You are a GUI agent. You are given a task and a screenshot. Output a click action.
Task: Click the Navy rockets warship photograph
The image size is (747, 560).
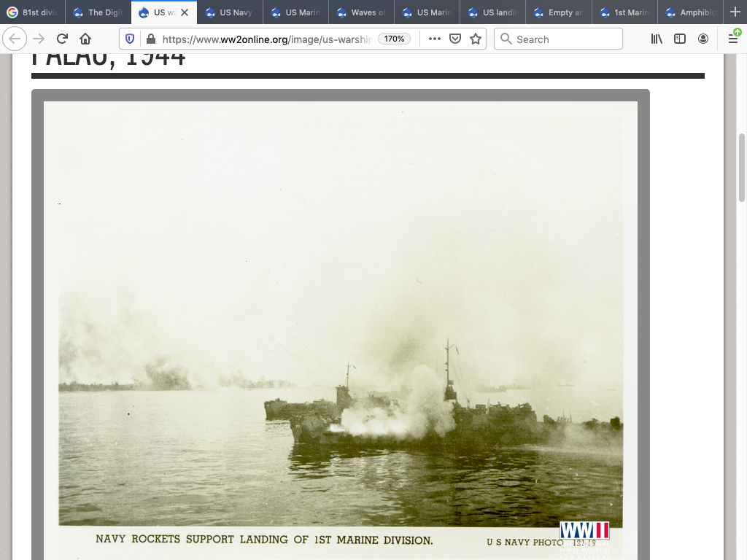[340, 321]
